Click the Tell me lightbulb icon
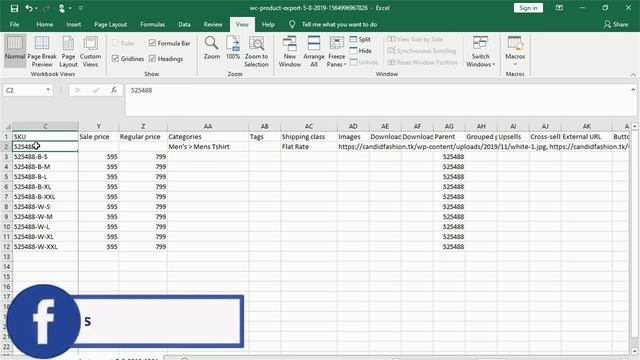640x360 pixels. point(292,24)
